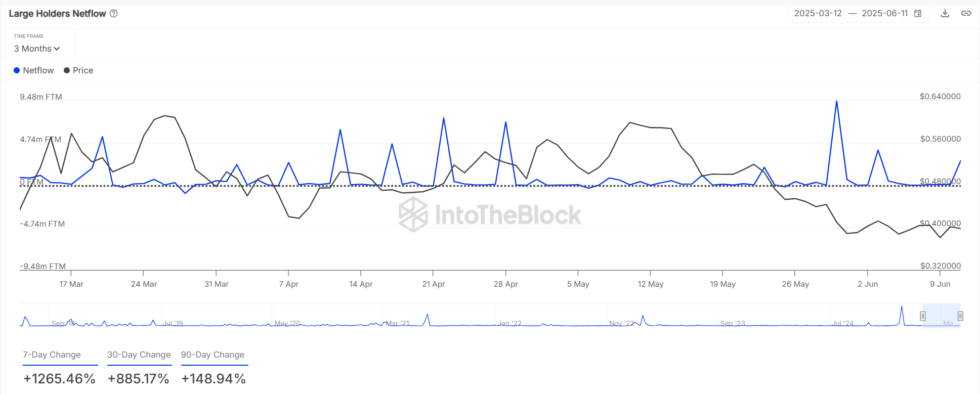Select the 30-Day Change tab

coord(139,355)
